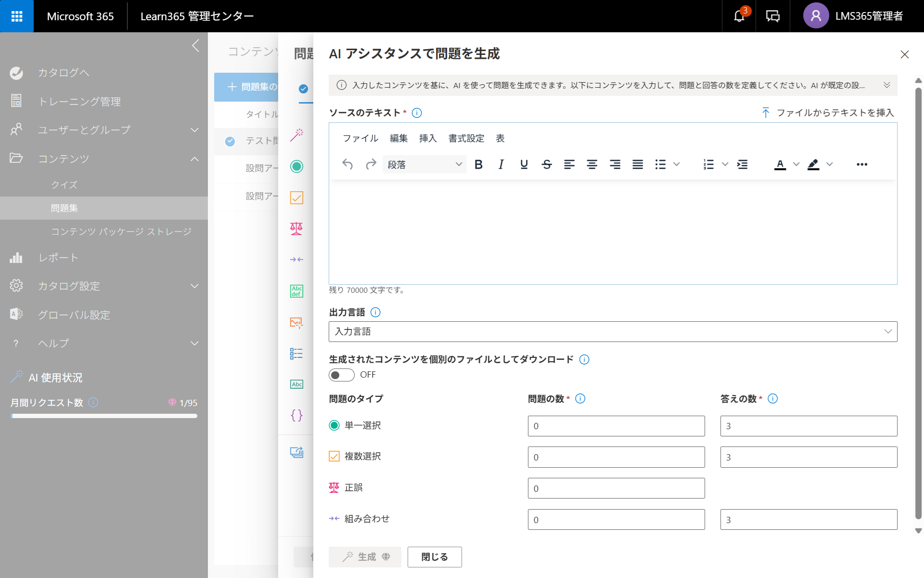This screenshot has width=924, height=578.
Task: Click the LMS365 administrator avatar
Action: click(x=816, y=16)
